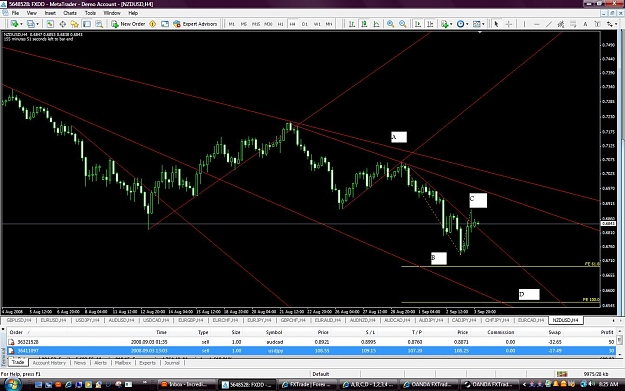Screen dimensions: 625x391
Task: Open the Periods clock icon
Action: pyautogui.click(x=460, y=24)
